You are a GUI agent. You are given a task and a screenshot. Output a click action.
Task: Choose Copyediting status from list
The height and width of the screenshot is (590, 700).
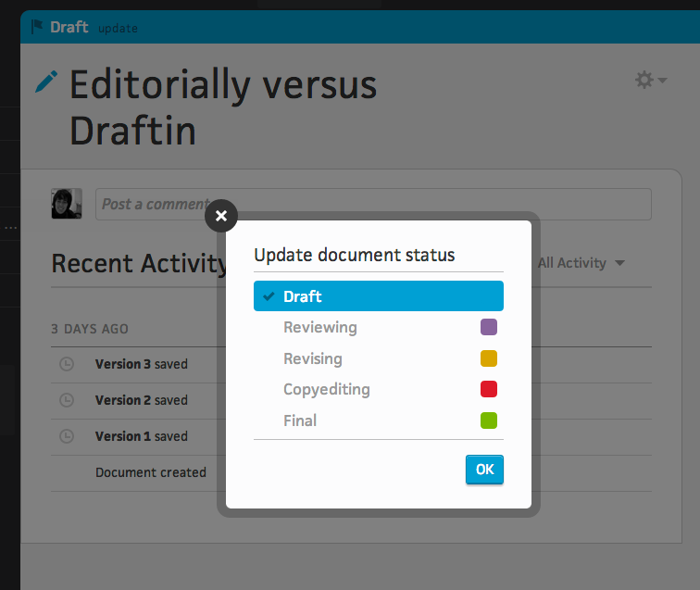pos(379,389)
